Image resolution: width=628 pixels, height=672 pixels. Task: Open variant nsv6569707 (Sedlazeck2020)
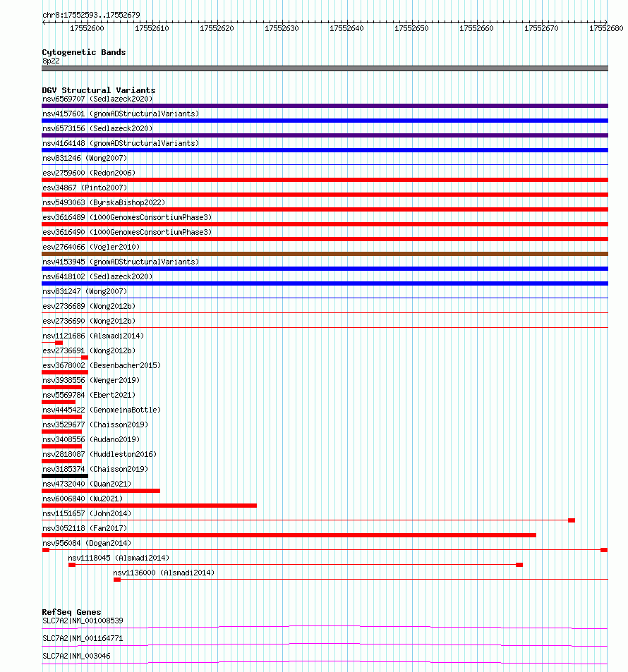[x=97, y=99]
